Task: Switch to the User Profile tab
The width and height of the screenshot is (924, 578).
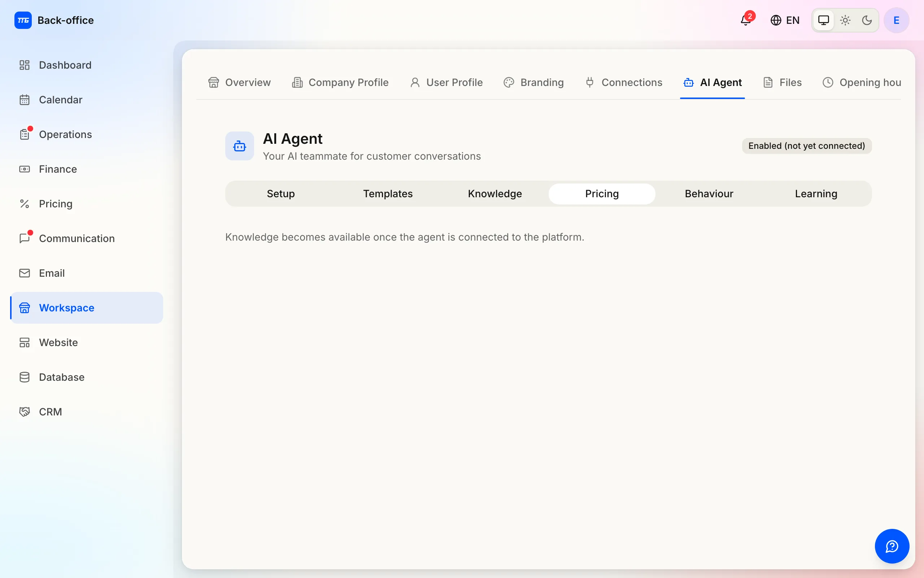Action: (446, 83)
